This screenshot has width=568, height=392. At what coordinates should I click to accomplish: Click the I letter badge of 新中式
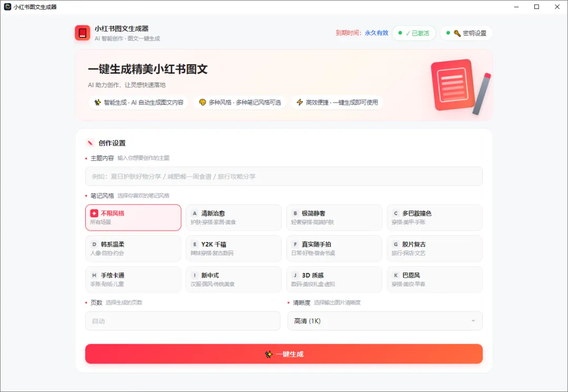[195, 275]
